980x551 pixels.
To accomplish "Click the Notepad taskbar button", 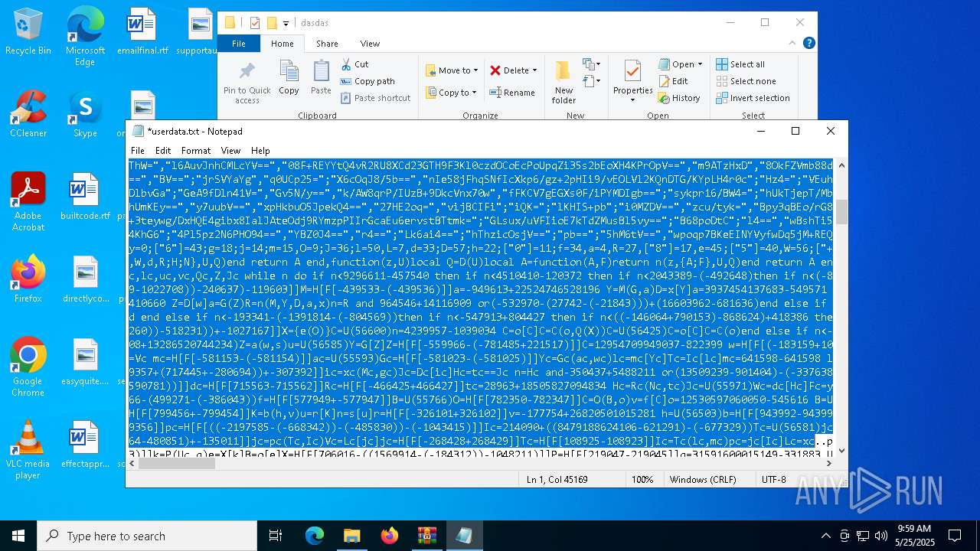I will click(464, 536).
